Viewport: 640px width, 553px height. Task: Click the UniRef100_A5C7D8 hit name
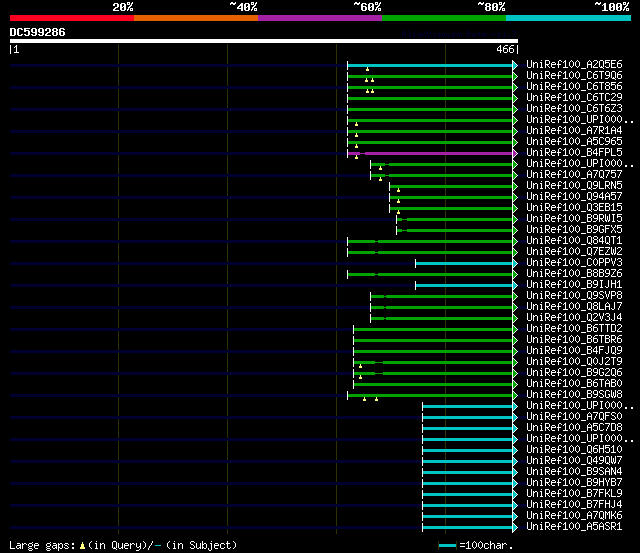pyautogui.click(x=574, y=428)
